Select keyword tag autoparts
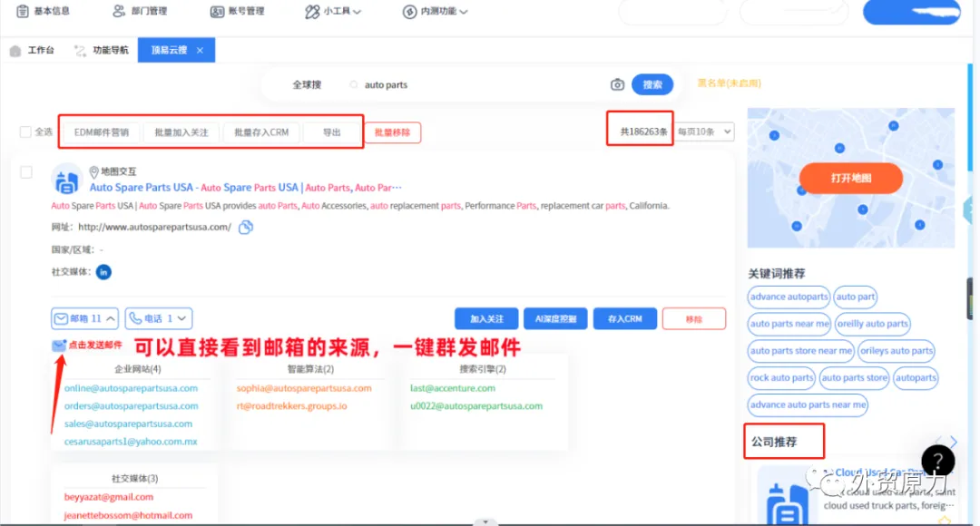Image resolution: width=980 pixels, height=526 pixels. coord(916,377)
